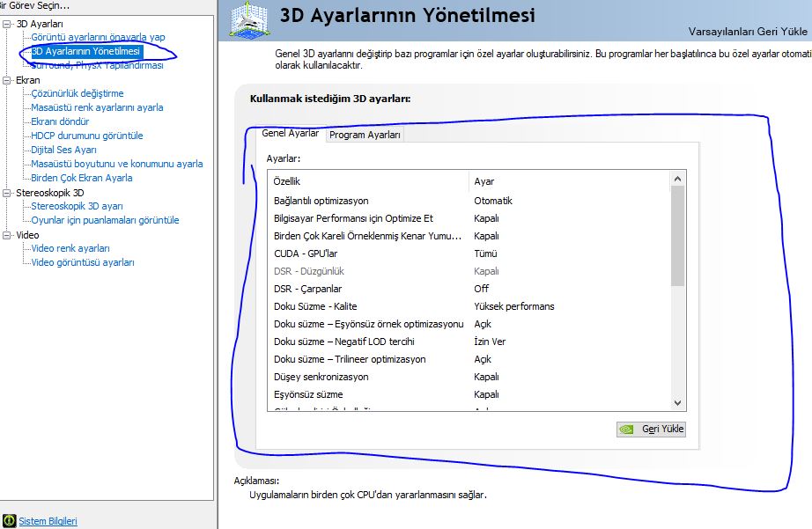Select 3D Ayarlarının Yönetilmesi tree item
This screenshot has width=812, height=529.
[86, 51]
